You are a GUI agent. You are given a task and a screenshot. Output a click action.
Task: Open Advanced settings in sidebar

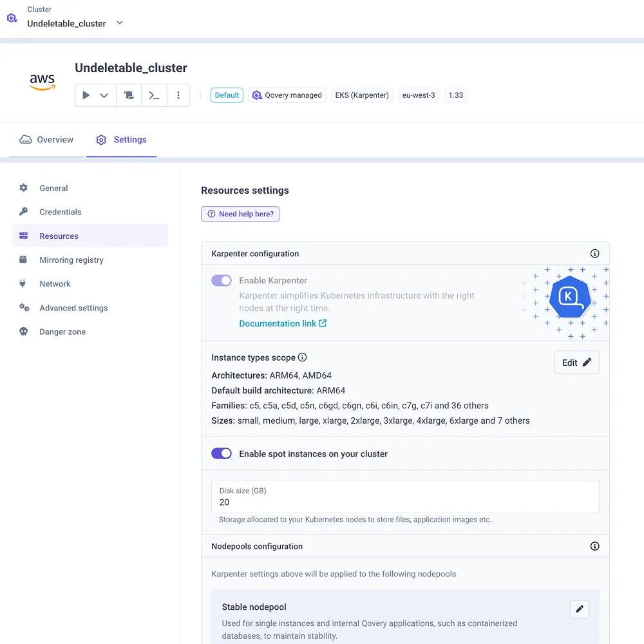tap(90, 308)
